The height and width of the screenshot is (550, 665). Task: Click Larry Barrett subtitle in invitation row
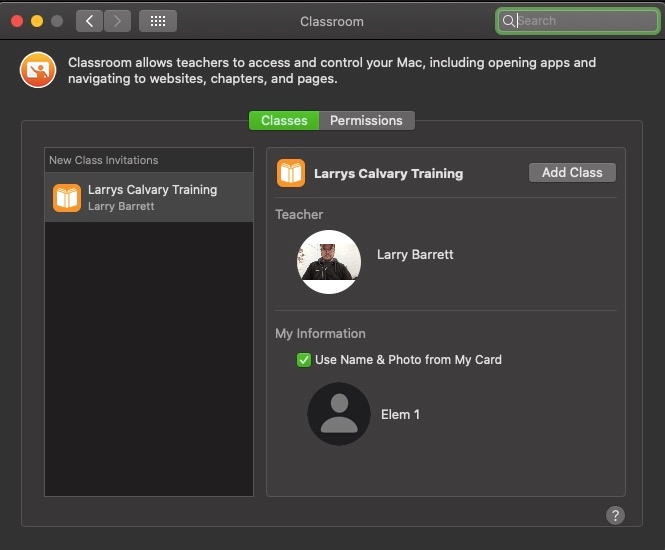(x=121, y=207)
